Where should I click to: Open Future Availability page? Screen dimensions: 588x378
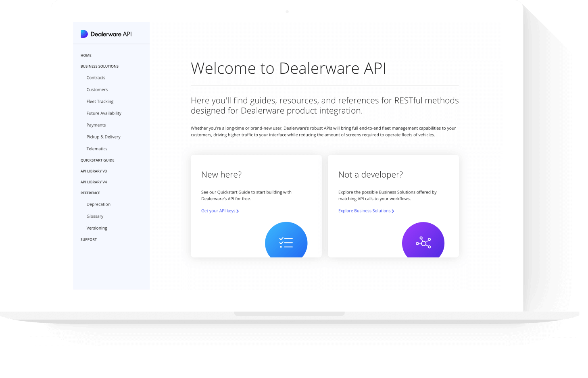tap(104, 113)
